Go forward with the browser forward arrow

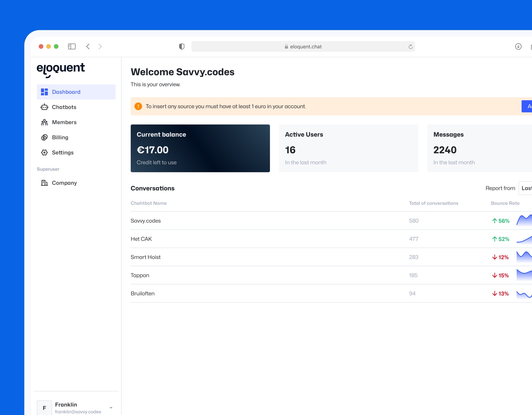(100, 46)
